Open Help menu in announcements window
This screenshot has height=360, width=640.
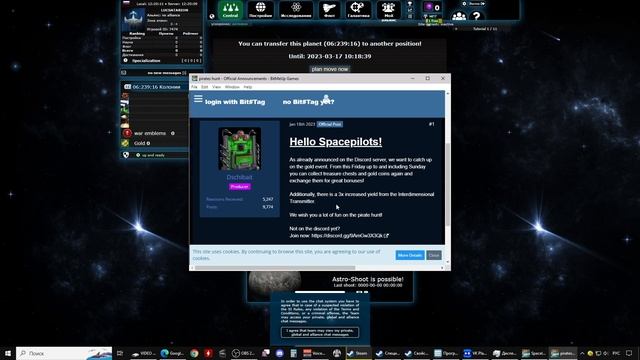click(x=247, y=87)
